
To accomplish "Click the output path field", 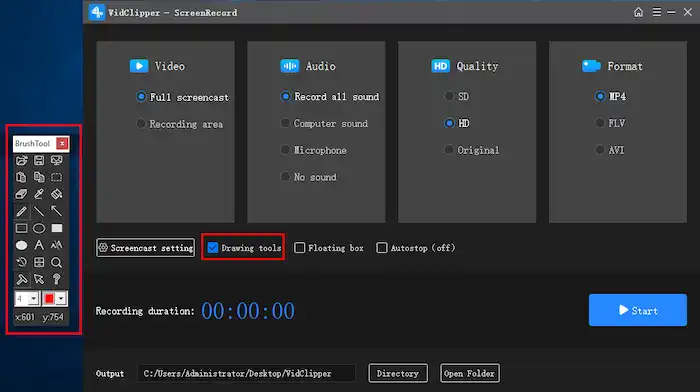I will [246, 373].
